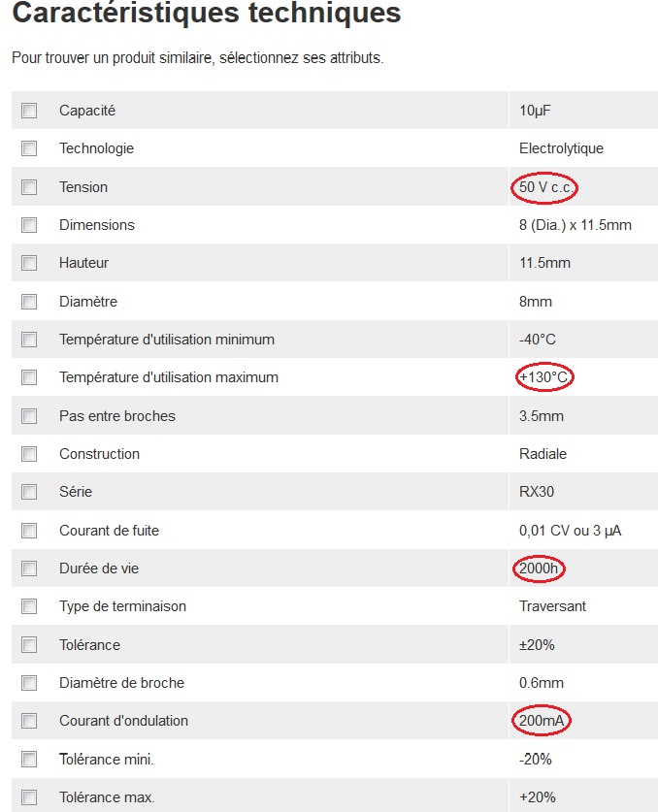Select the Tolérance mini. checkbox
Image resolution: width=658 pixels, height=812 pixels.
point(29,760)
